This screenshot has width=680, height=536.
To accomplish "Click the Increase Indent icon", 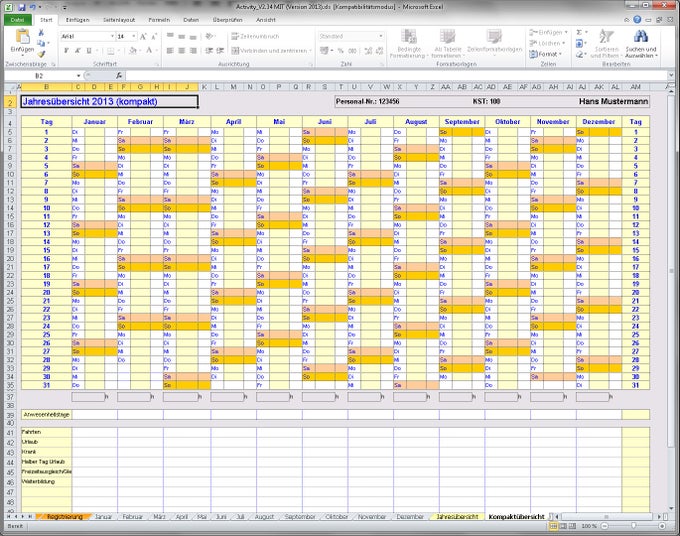I will pos(220,51).
